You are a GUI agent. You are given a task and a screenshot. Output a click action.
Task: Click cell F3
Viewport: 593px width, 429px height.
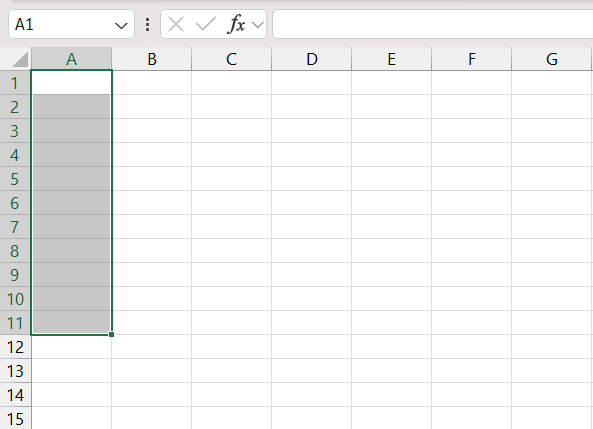(x=472, y=131)
